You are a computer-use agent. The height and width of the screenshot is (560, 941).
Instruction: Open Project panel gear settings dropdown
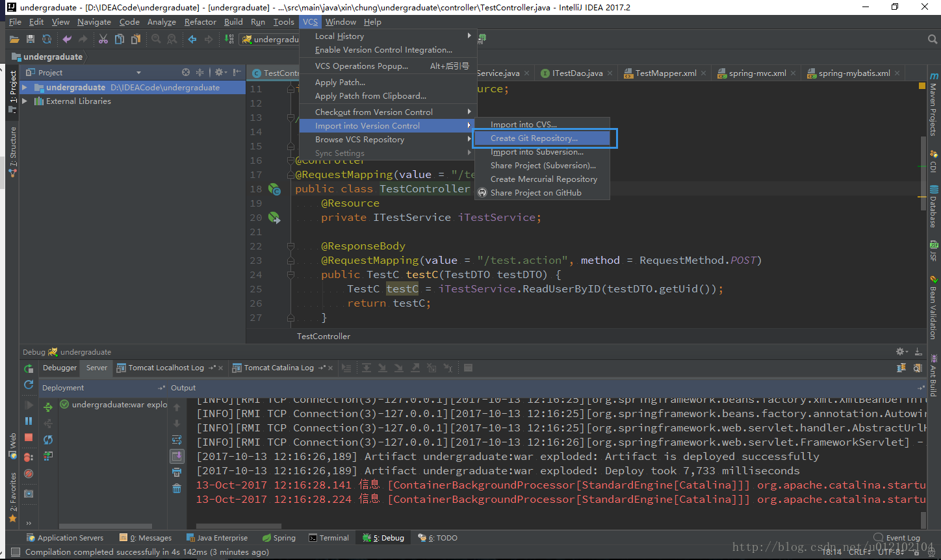220,72
